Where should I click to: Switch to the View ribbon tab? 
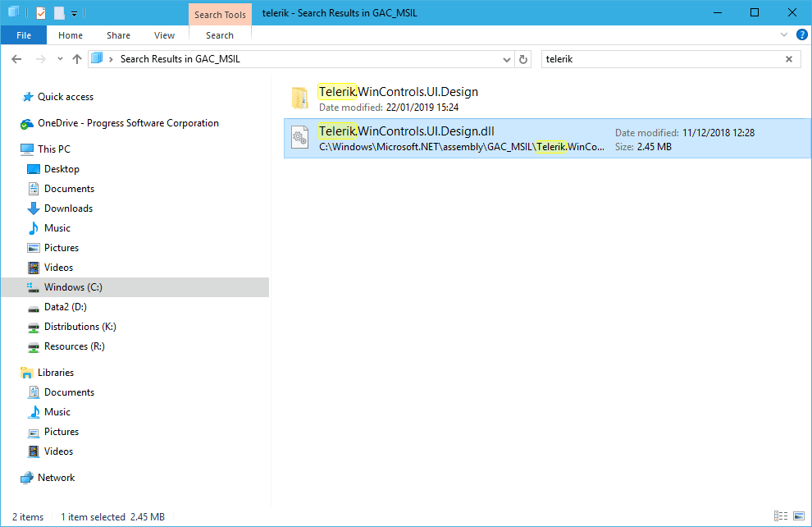coord(164,35)
